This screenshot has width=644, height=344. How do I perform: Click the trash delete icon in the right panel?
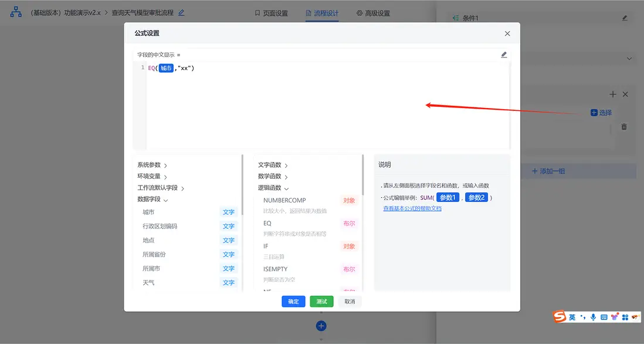point(624,127)
